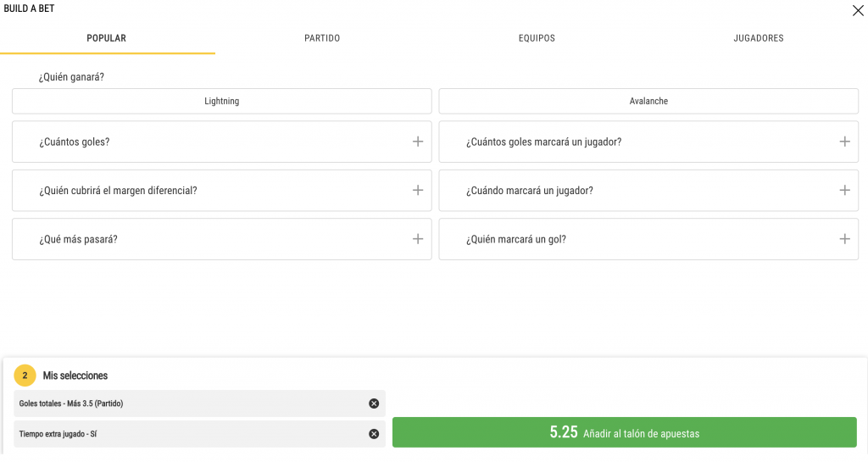Remove Tiempo extra jugado selection

(x=374, y=434)
